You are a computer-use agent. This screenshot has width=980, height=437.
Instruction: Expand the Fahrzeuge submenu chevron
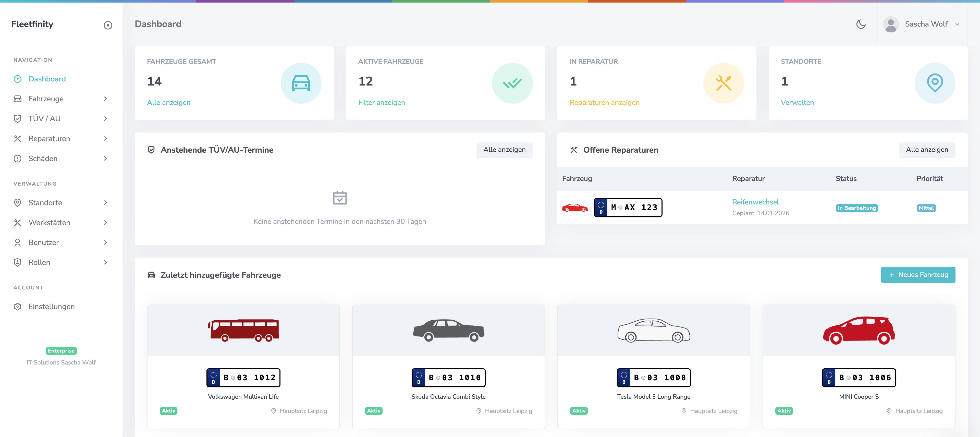(x=105, y=99)
